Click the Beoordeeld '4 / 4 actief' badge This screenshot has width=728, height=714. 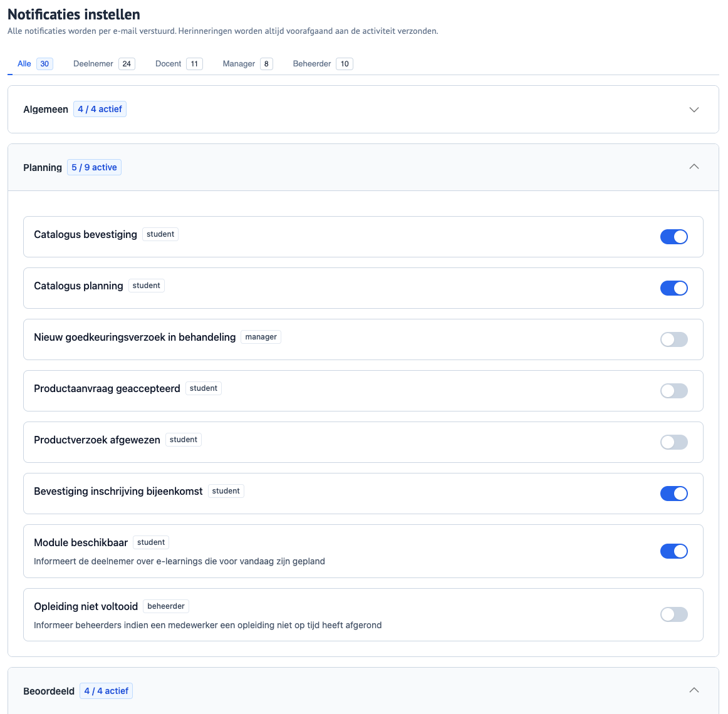tap(106, 691)
